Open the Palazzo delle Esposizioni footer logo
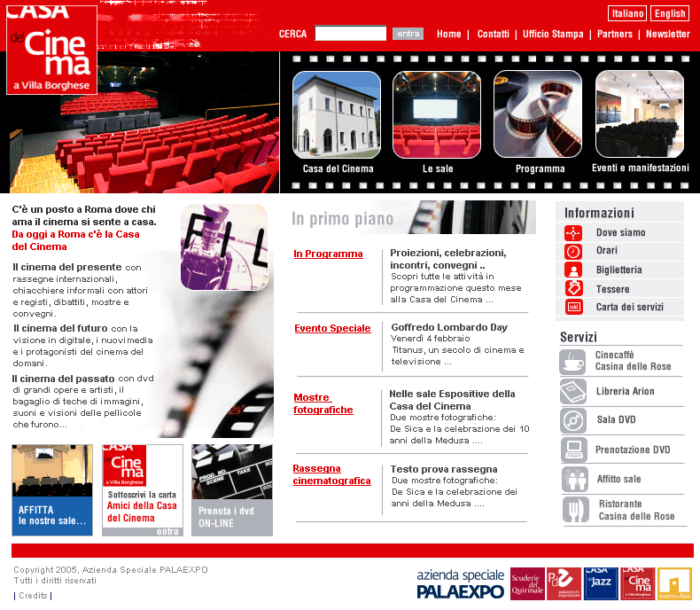 [564, 583]
